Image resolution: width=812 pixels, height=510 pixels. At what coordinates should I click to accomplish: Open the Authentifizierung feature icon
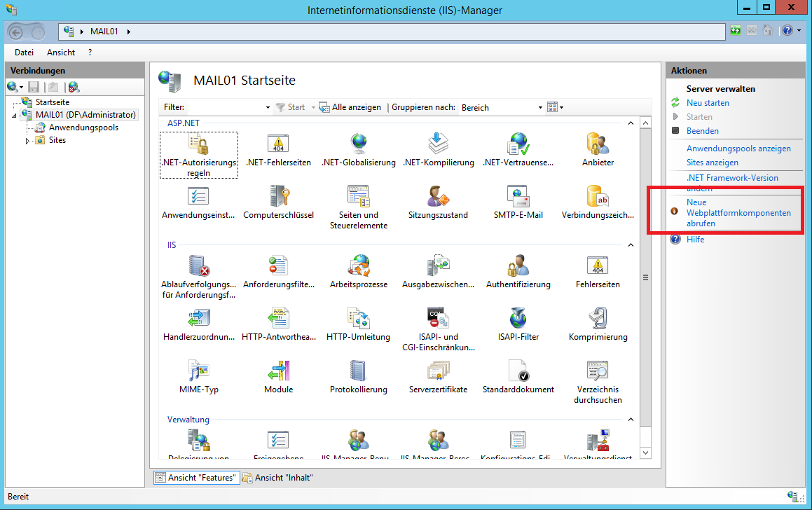point(518,266)
